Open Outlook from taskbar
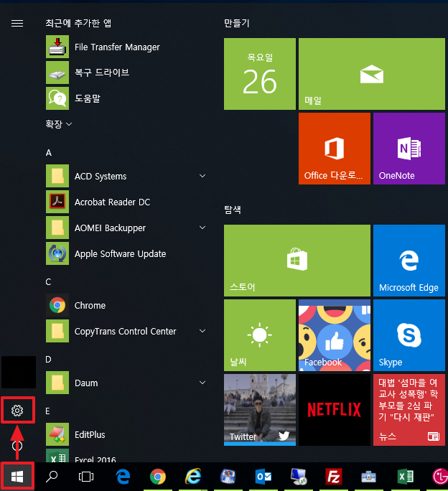The width and height of the screenshot is (448, 491). (263, 477)
